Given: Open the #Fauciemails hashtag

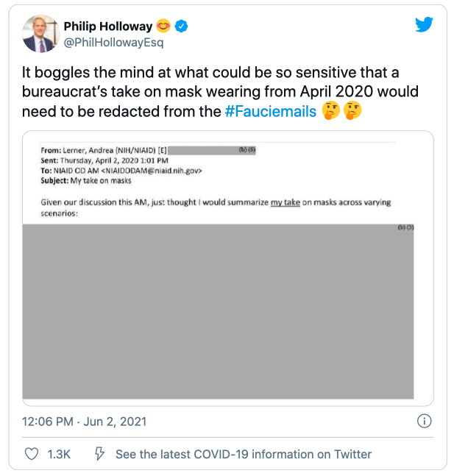Looking at the screenshot, I should 271,111.
